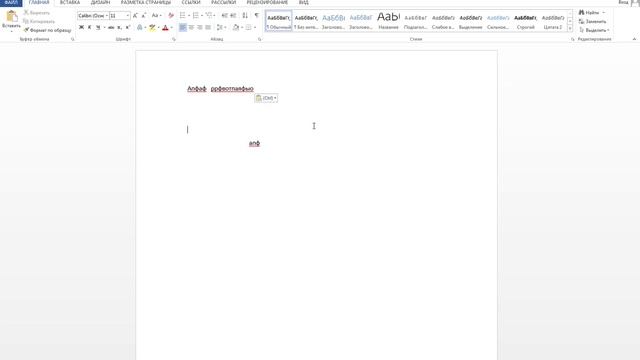Center the paragraph text
Image resolution: width=640 pixels, height=360 pixels.
coord(191,27)
